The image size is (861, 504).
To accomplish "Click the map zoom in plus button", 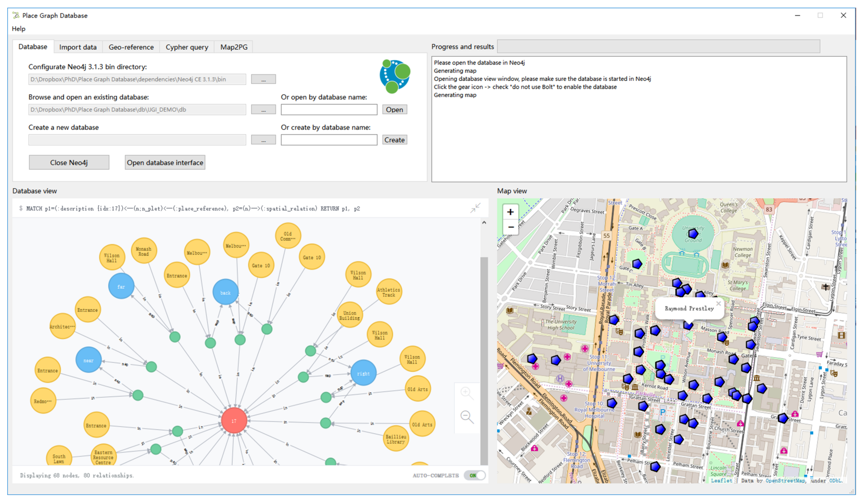I will [510, 212].
